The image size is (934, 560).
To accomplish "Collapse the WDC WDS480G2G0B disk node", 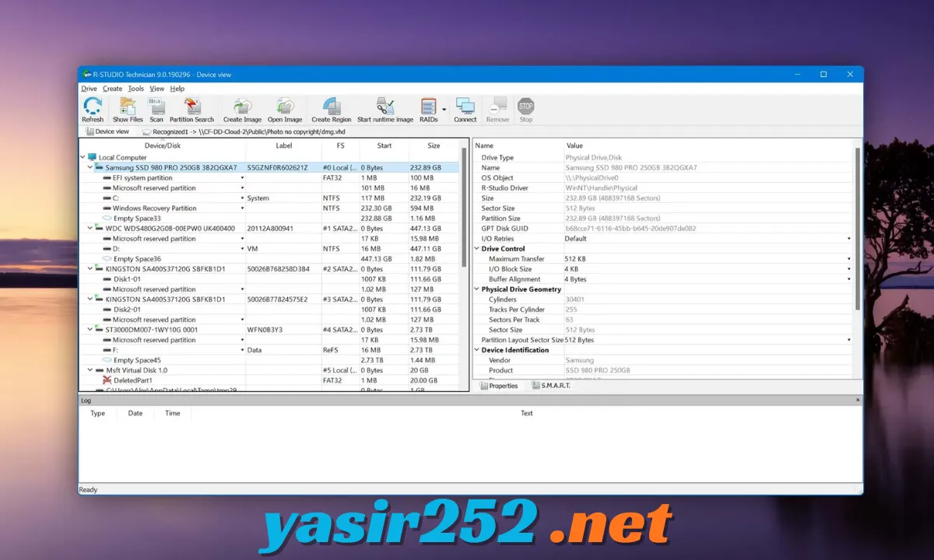I will pos(90,229).
